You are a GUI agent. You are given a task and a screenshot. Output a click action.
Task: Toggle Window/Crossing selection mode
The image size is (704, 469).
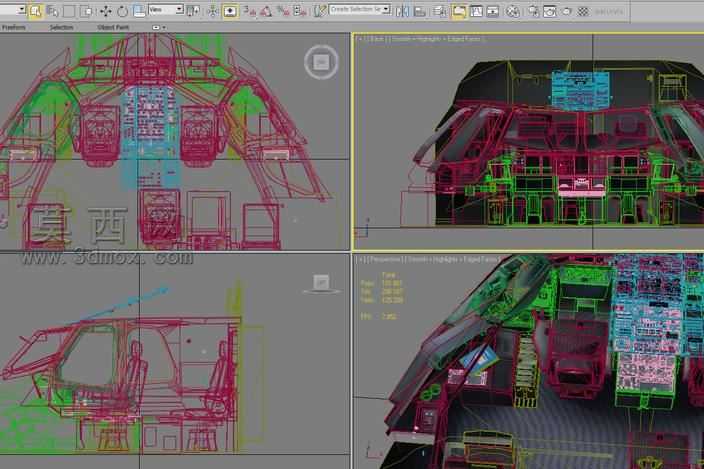87,11
